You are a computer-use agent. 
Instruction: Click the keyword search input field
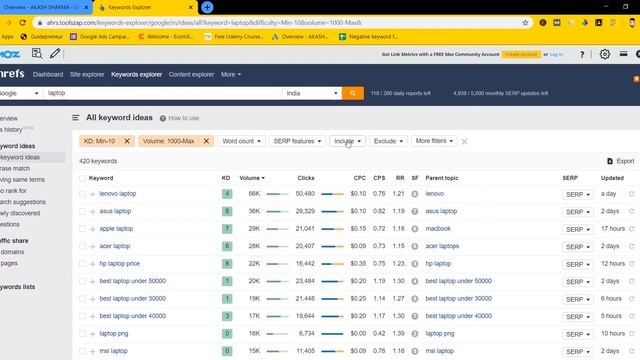pos(162,93)
